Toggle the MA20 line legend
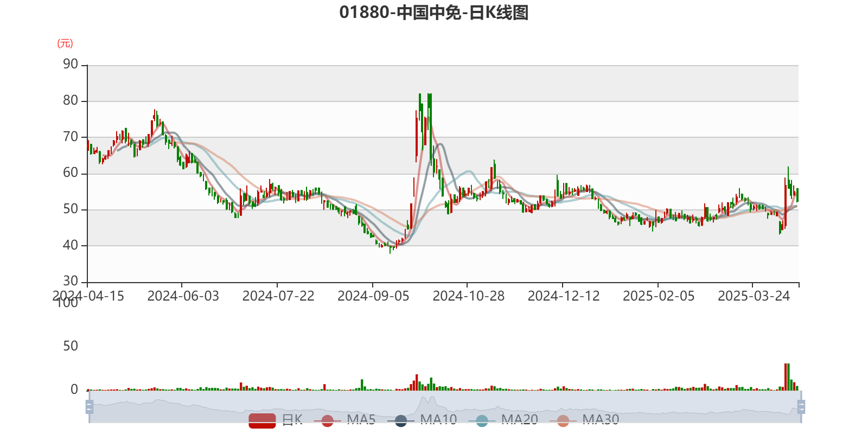868x434 pixels. [x=503, y=420]
